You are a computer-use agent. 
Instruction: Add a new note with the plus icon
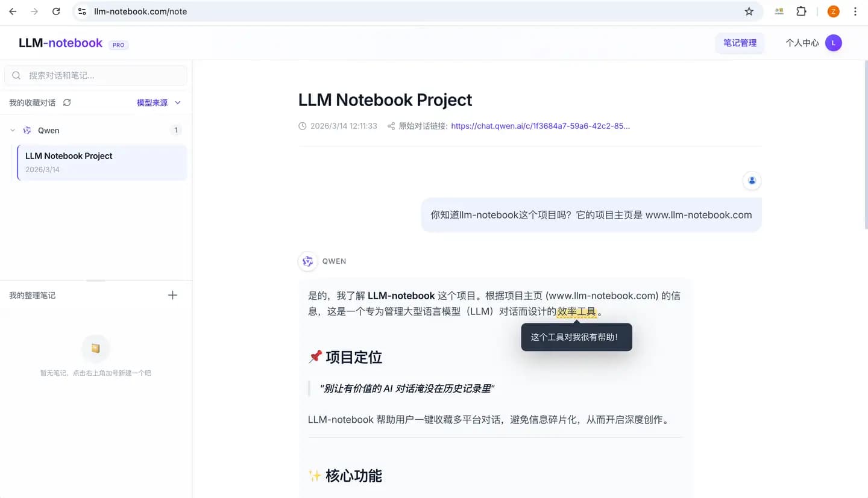(x=172, y=295)
